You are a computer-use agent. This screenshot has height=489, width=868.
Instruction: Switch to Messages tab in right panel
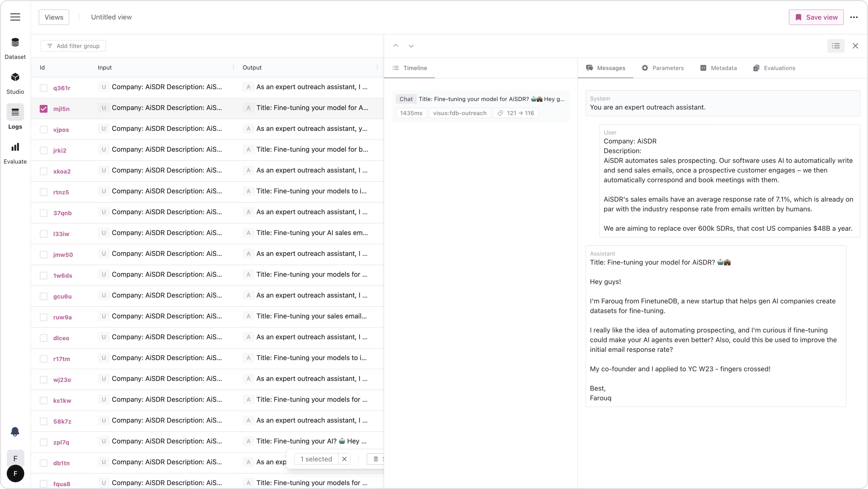point(611,67)
